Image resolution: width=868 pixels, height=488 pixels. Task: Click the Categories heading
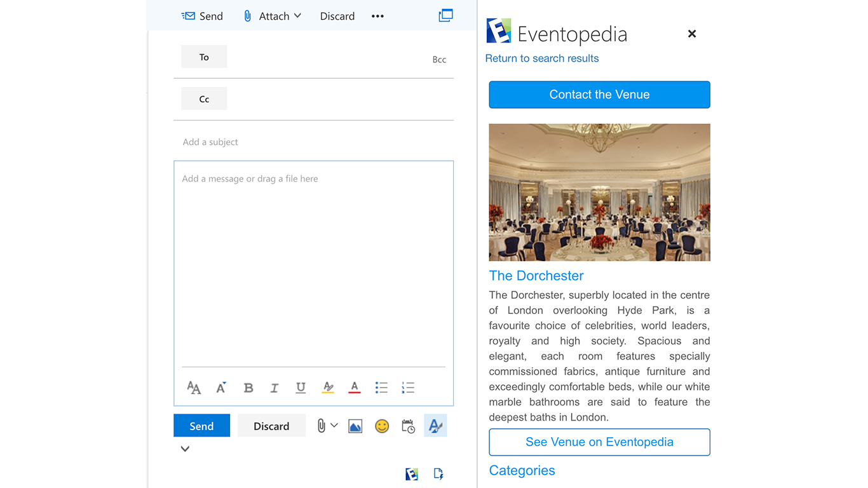[x=522, y=471]
